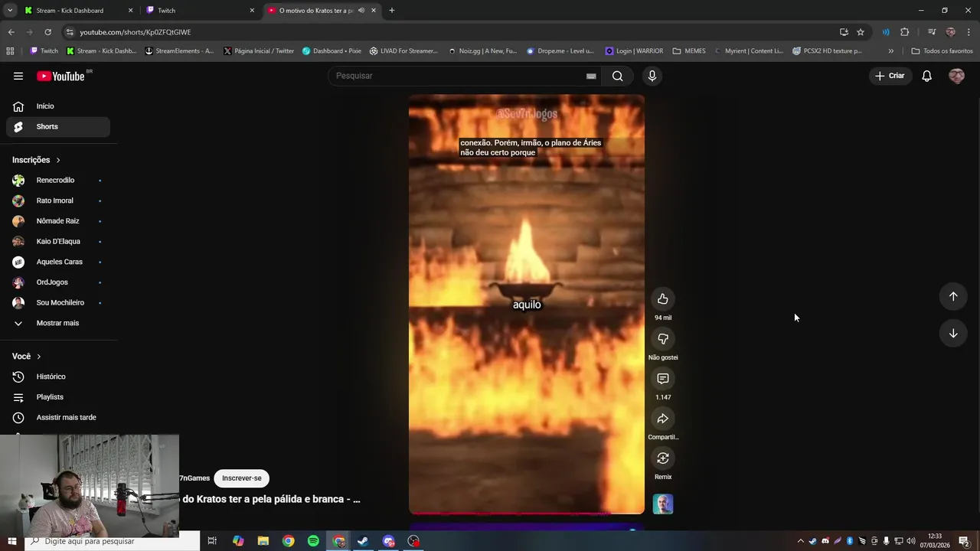Expand the Inscrições section chevron
Viewport: 980px width, 551px height.
coord(58,160)
